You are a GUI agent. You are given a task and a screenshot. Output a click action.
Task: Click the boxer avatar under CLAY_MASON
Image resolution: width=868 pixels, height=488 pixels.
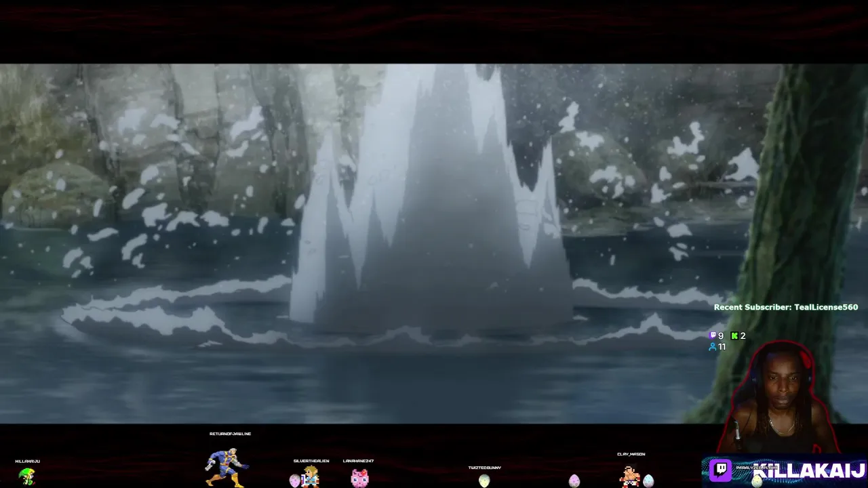pos(629,476)
